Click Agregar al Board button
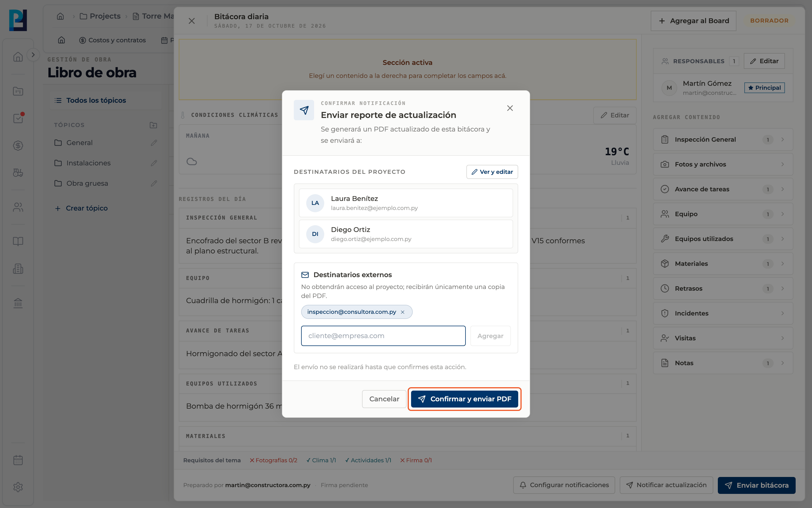This screenshot has height=508, width=812. coord(693,21)
